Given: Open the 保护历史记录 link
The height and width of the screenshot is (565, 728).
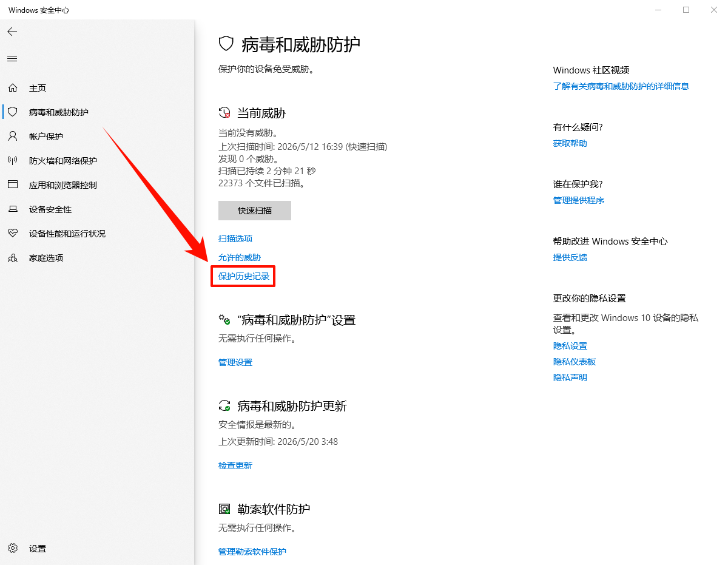Looking at the screenshot, I should (244, 276).
